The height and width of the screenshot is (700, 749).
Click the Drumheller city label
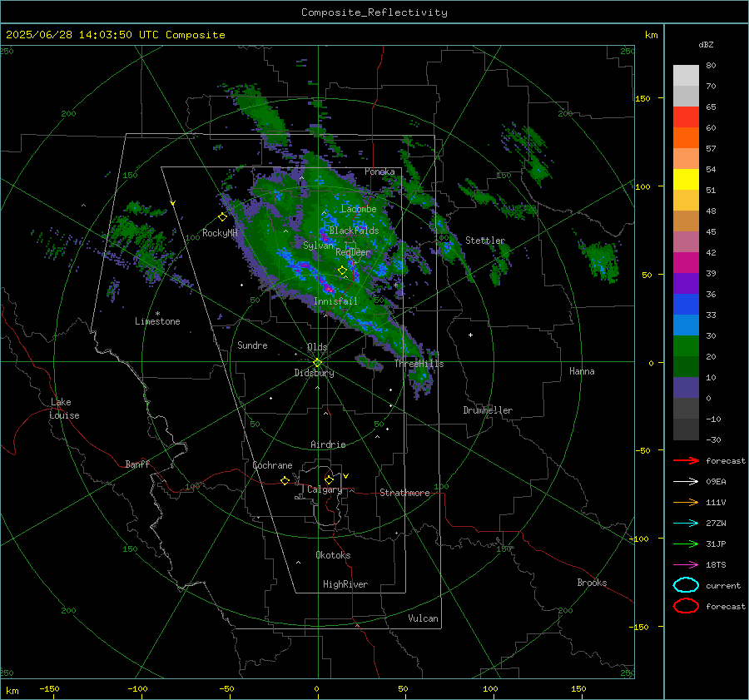coord(488,410)
